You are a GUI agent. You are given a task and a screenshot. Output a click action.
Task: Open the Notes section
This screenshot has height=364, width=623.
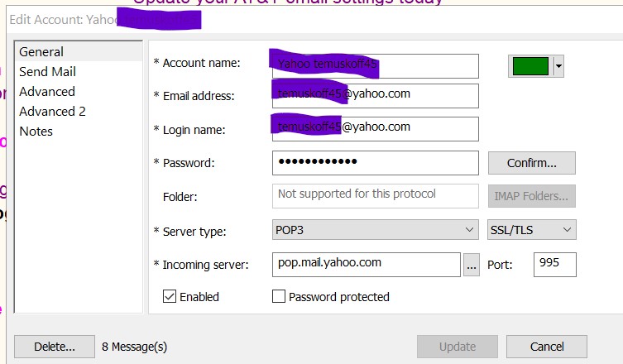[36, 132]
